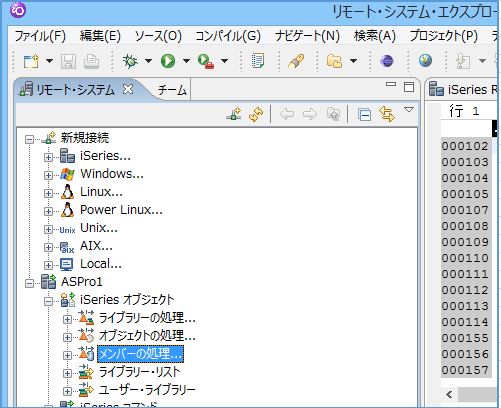This screenshot has width=501, height=408.
Task: Select ライブラリー・リスト tree item
Action: (x=139, y=372)
